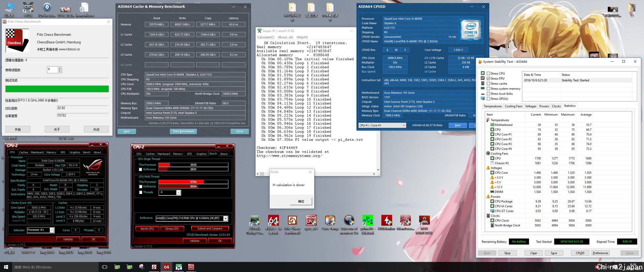This screenshot has height=272, width=644.
Task: Open Auto run of memtest 2.5 icon
Action: 349,225
